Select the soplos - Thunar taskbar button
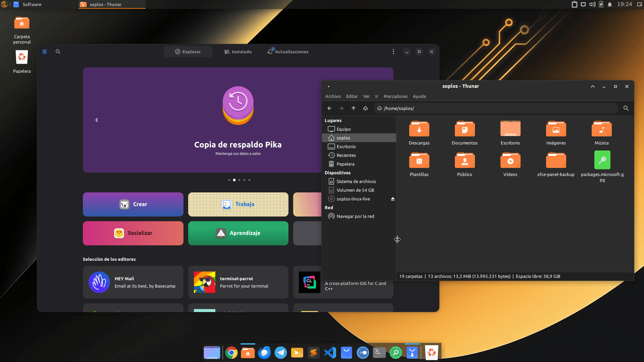This screenshot has height=362, width=644. (x=112, y=4)
